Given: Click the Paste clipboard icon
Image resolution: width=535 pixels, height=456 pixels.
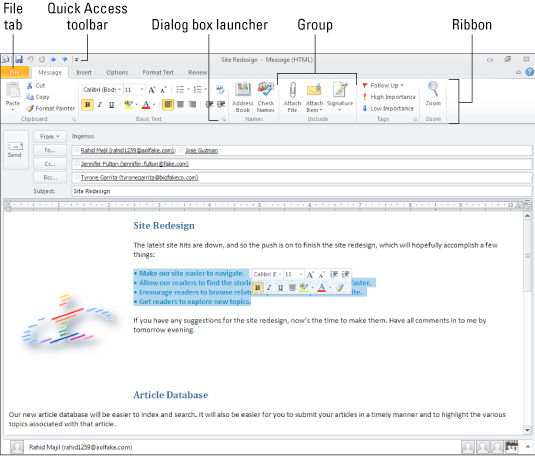Looking at the screenshot, I should [x=13, y=90].
